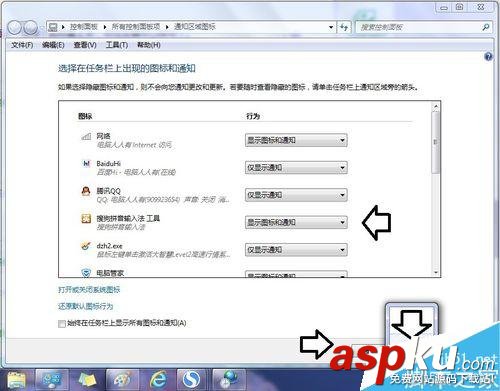Open behavior dropdown for BaiduHi

296,168
